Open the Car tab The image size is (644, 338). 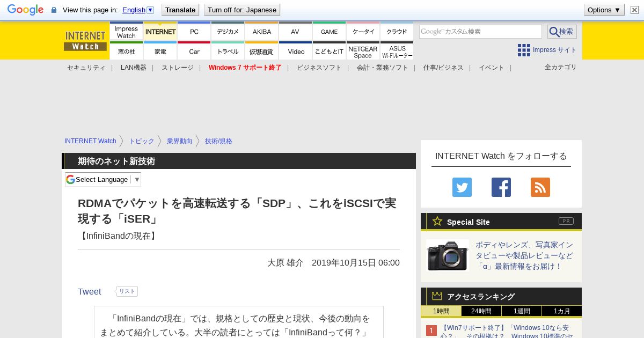194,51
